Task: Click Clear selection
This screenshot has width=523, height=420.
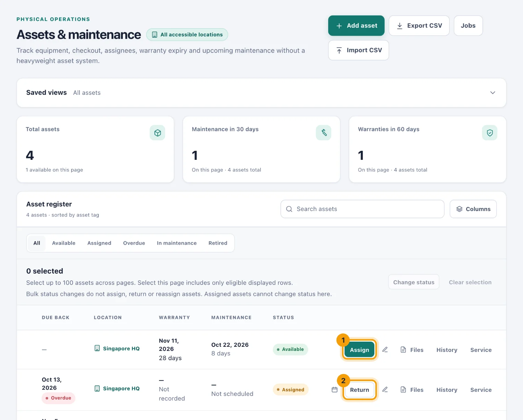Action: point(470,282)
